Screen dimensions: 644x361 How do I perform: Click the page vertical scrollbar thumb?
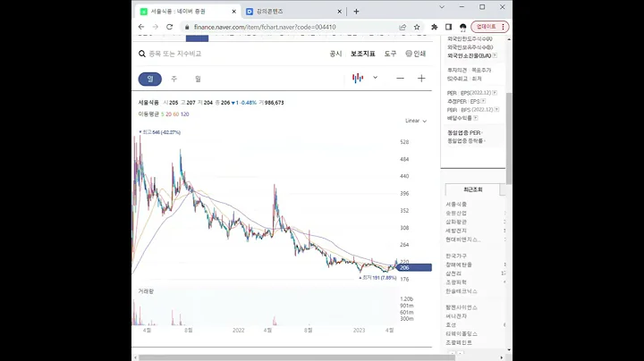[x=509, y=138]
